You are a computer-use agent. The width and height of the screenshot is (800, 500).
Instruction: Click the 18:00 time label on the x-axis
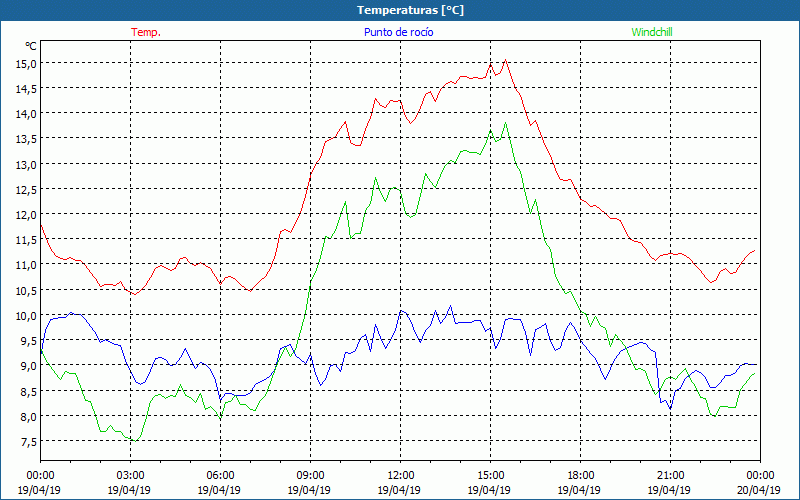coord(581,476)
